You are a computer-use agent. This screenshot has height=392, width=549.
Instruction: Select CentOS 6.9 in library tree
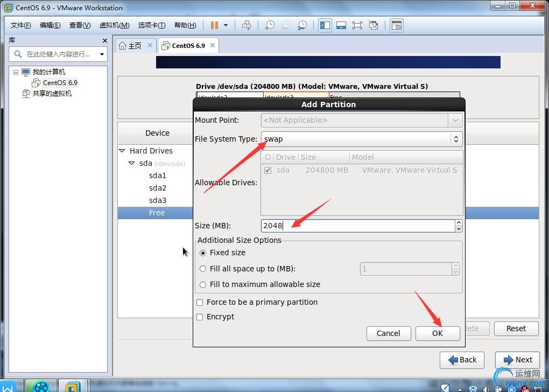pos(60,83)
